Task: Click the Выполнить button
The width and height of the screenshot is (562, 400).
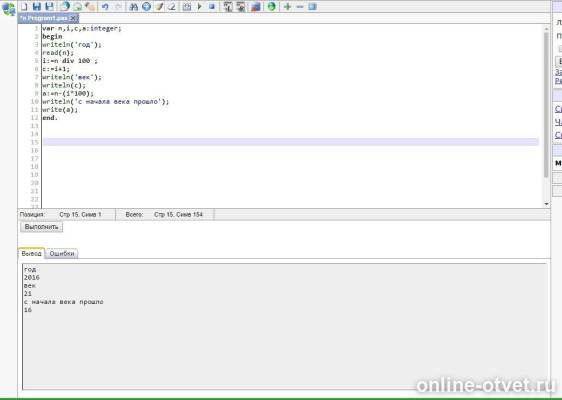Action: 42,227
